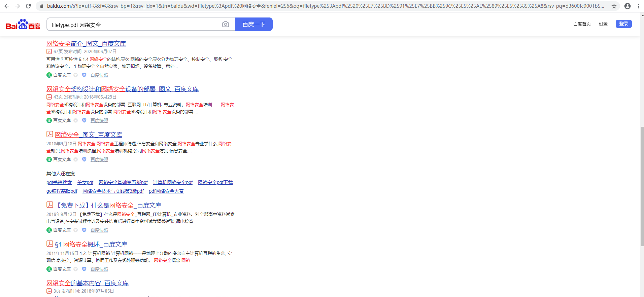Click blue shield badge under 网络安全架构设计 result

click(x=84, y=120)
